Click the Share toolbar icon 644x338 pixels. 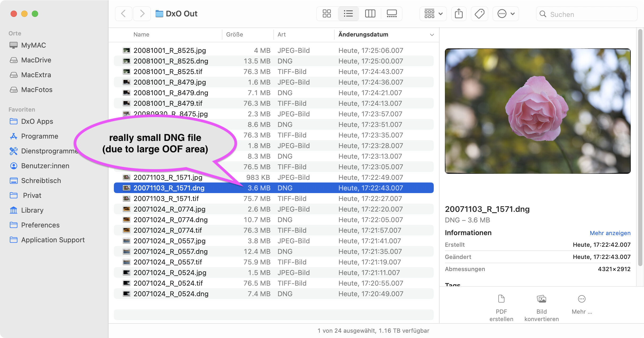click(x=459, y=14)
